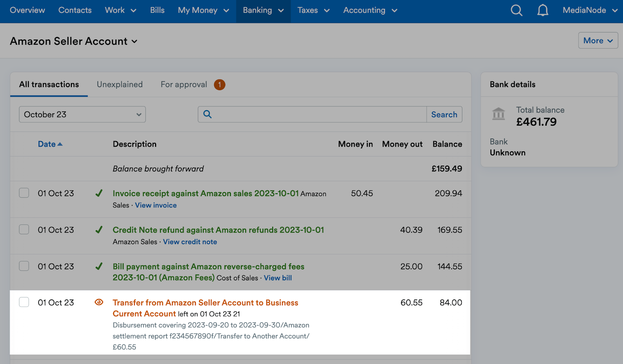Expand the Taxes menu

pos(313,10)
